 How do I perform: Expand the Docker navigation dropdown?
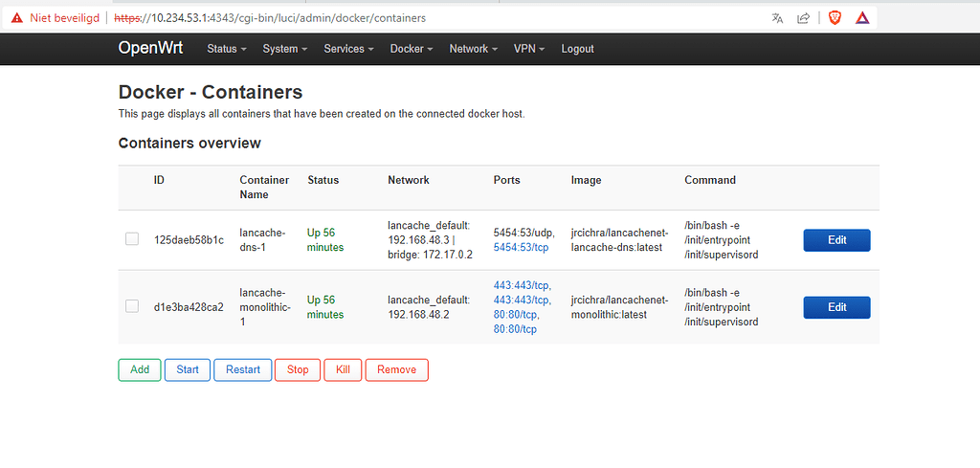click(x=412, y=49)
